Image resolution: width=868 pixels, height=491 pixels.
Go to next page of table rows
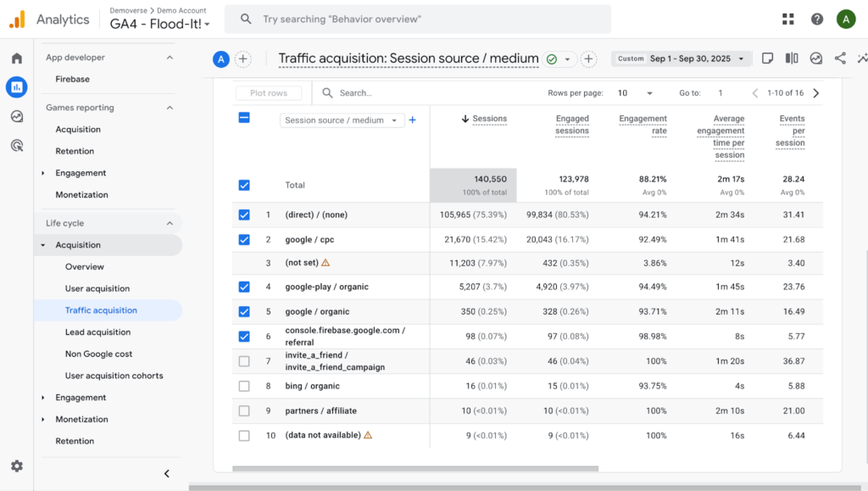[816, 93]
